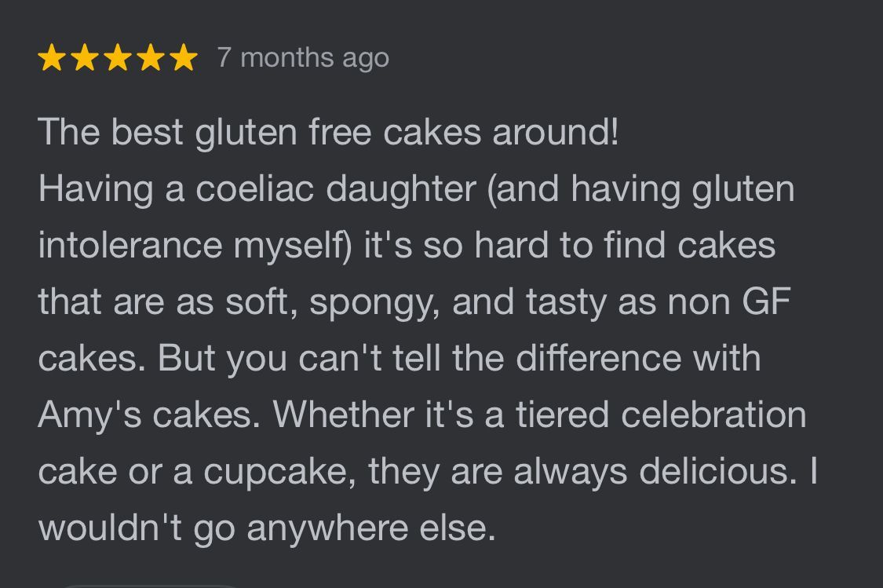The width and height of the screenshot is (883, 588).
Task: Click the "7 months ago" review timestamp
Action: point(303,58)
